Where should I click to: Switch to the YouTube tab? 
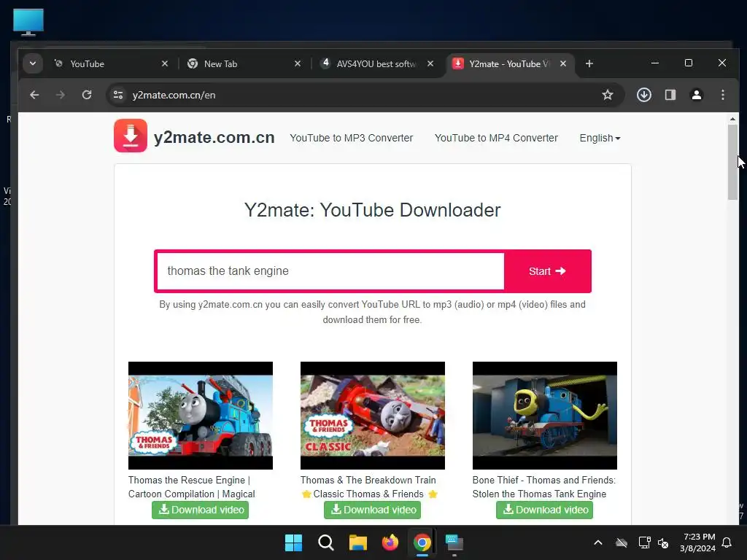click(x=111, y=63)
